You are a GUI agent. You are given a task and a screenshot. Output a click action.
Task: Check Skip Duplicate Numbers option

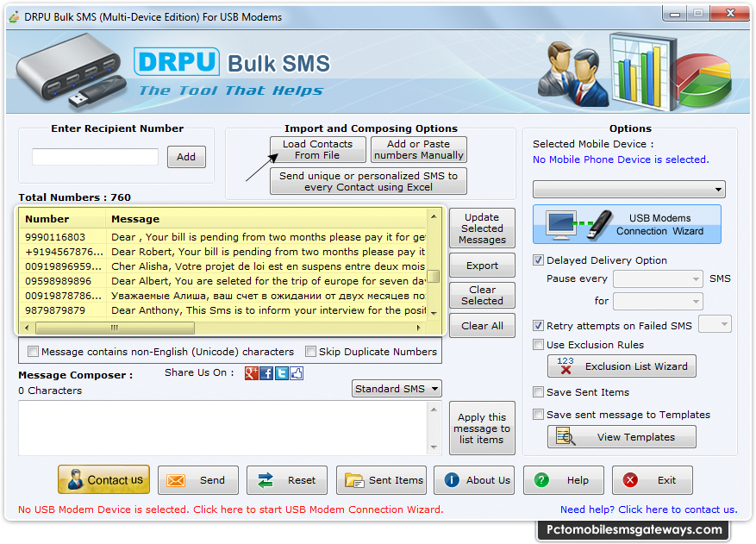point(310,352)
